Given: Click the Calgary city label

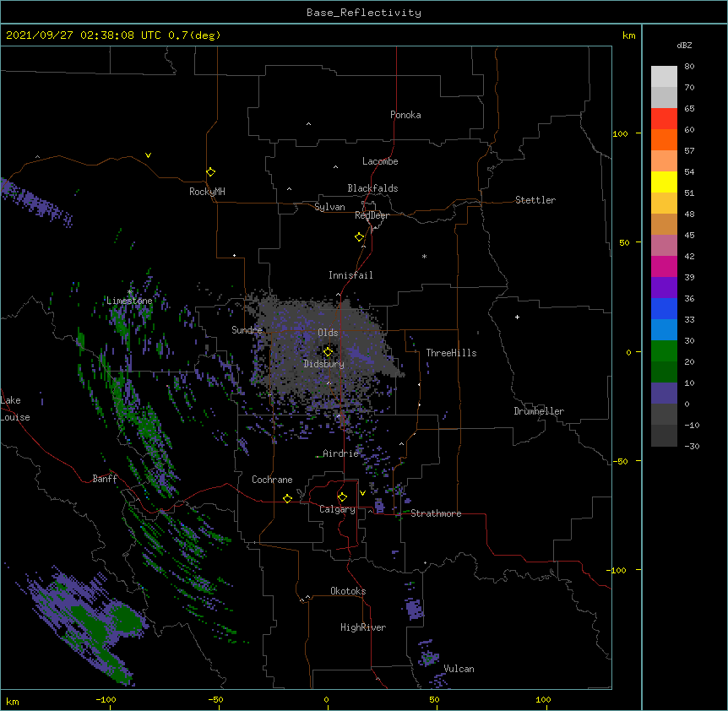Looking at the screenshot, I should pyautogui.click(x=337, y=509).
